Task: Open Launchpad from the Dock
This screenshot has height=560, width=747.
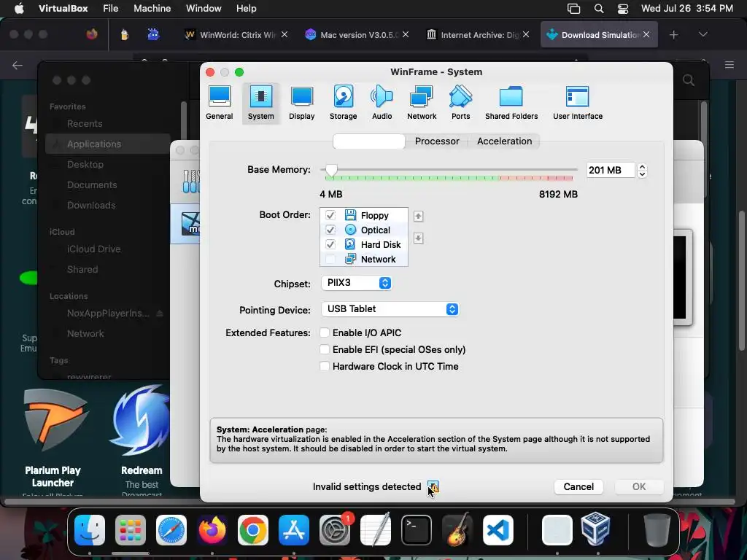Action: pos(130,530)
